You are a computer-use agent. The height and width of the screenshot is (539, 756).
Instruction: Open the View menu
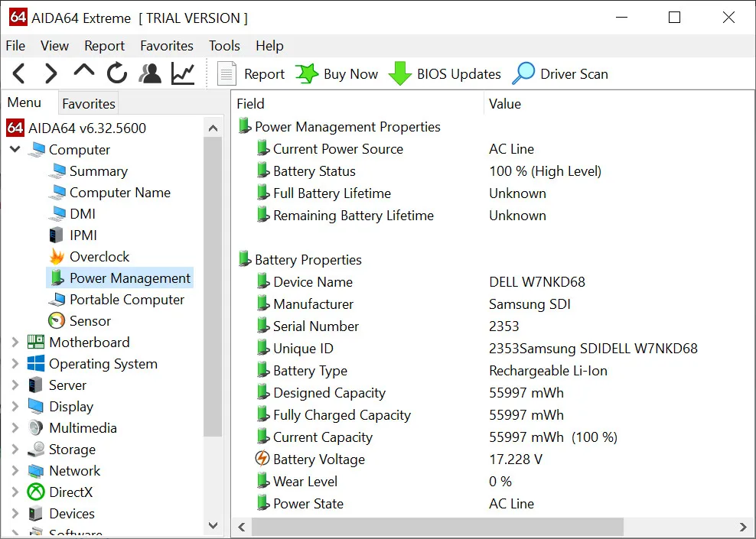click(54, 46)
